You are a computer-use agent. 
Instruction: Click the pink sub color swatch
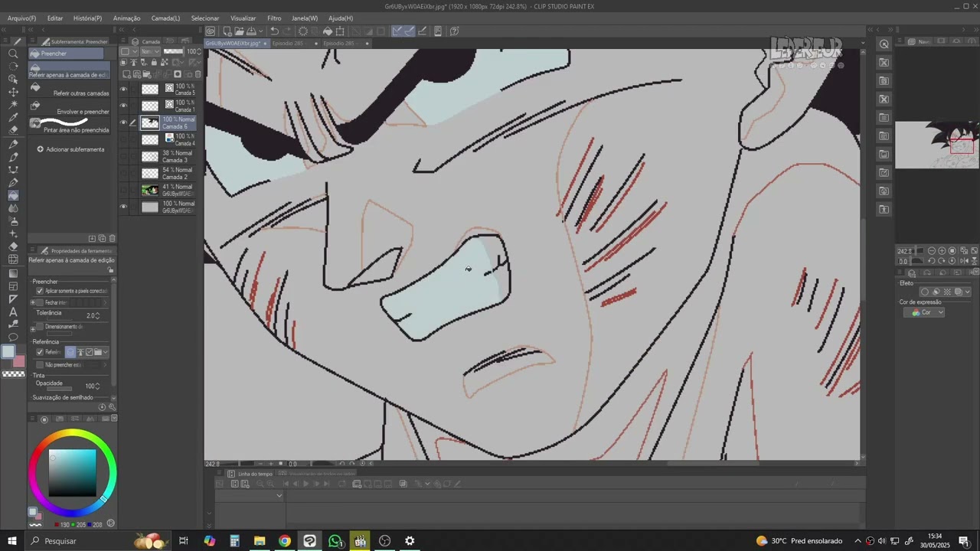(19, 361)
